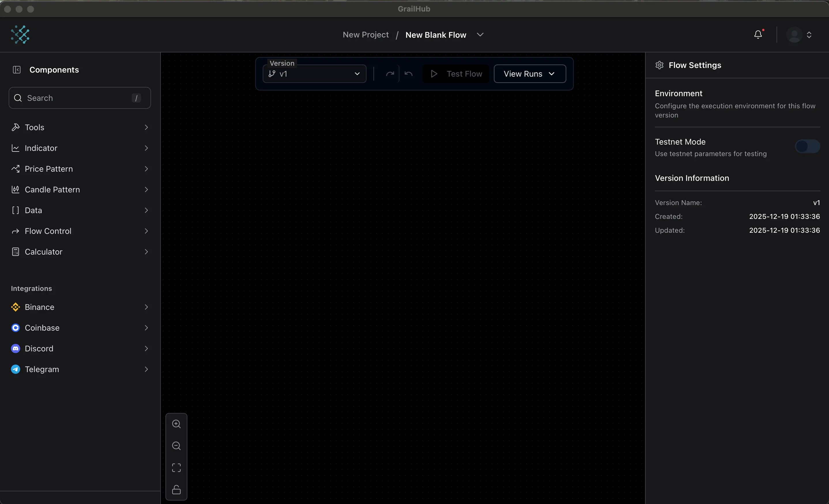Image resolution: width=829 pixels, height=504 pixels.
Task: Zoom in on the flow canvas
Action: tap(176, 424)
